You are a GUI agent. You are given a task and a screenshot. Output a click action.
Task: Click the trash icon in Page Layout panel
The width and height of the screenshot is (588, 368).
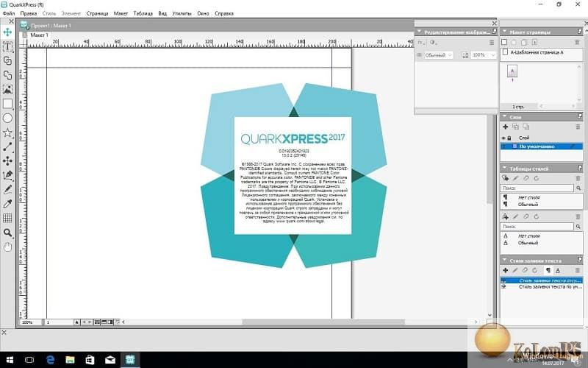pyautogui.click(x=577, y=43)
